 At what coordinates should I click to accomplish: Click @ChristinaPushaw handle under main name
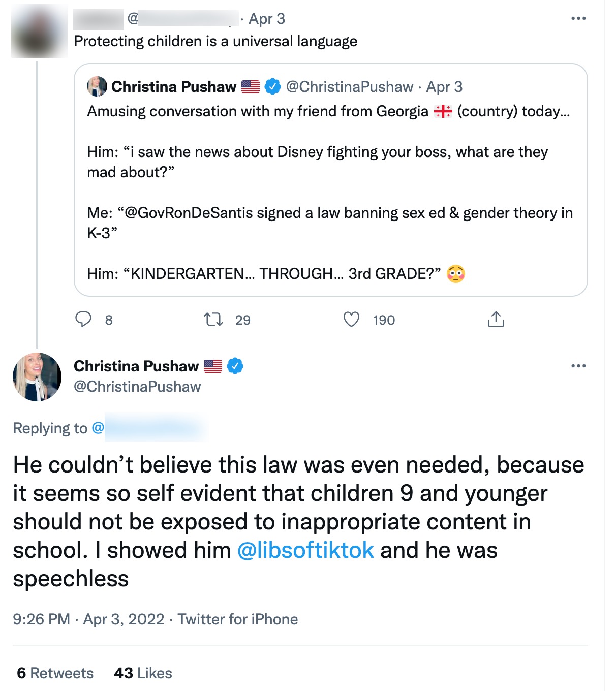pyautogui.click(x=137, y=387)
